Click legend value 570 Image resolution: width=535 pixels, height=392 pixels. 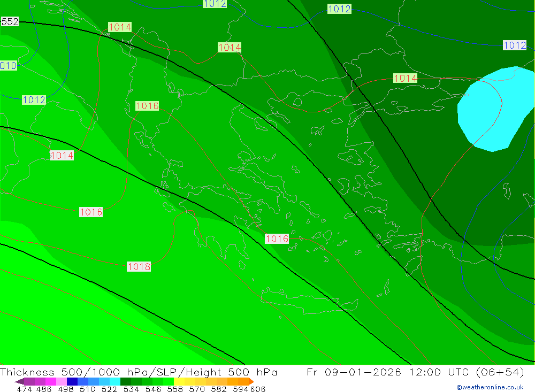point(196,389)
